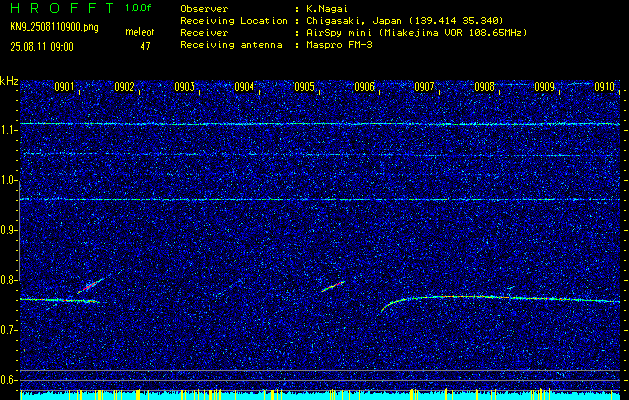This screenshot has width=629, height=400.
Task: Click the 0.9 frequency axis label
Action: (x=8, y=230)
